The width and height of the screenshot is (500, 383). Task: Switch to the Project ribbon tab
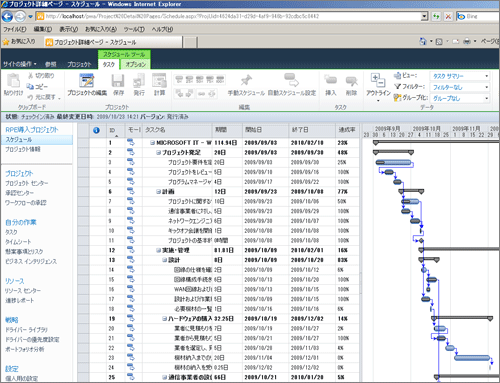(x=79, y=64)
